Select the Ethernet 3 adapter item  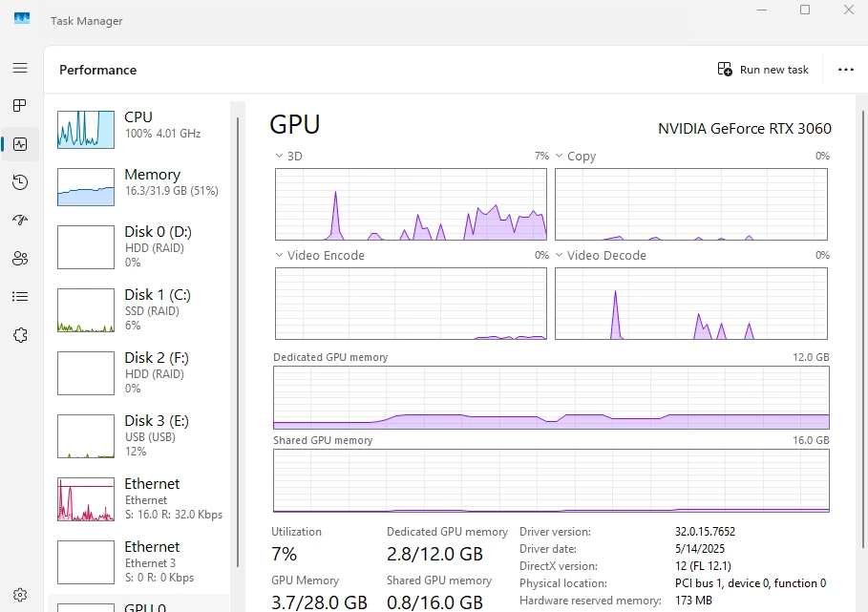pyautogui.click(x=138, y=562)
